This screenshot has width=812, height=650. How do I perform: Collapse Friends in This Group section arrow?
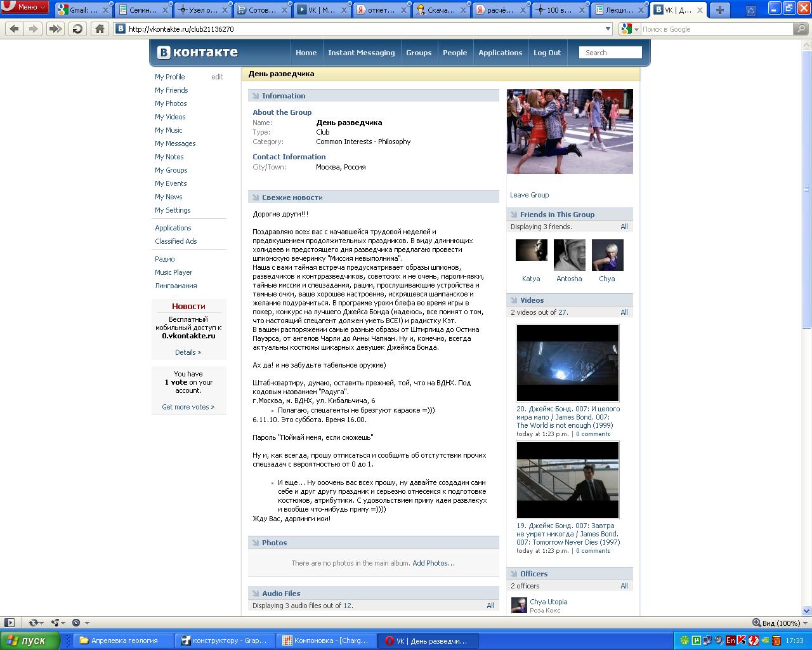514,215
